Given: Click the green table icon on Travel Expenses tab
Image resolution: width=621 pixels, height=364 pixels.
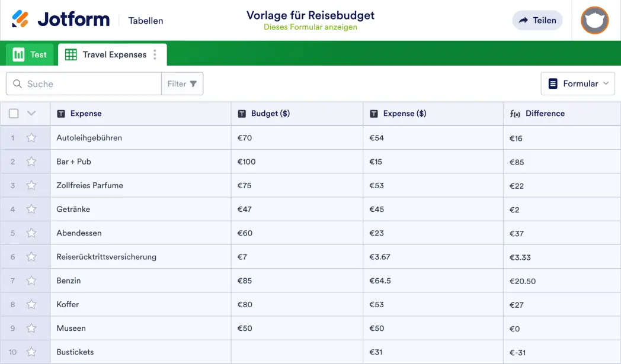Looking at the screenshot, I should point(71,54).
